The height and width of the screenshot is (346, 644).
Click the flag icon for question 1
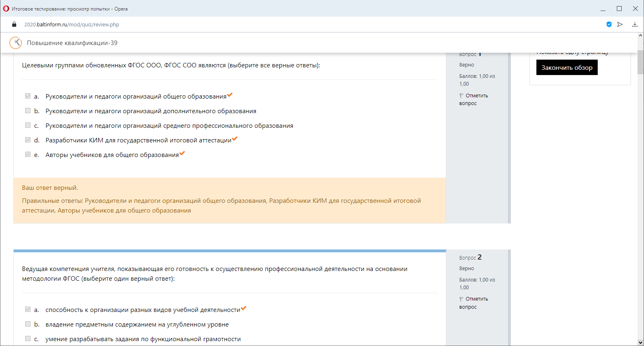tap(461, 96)
